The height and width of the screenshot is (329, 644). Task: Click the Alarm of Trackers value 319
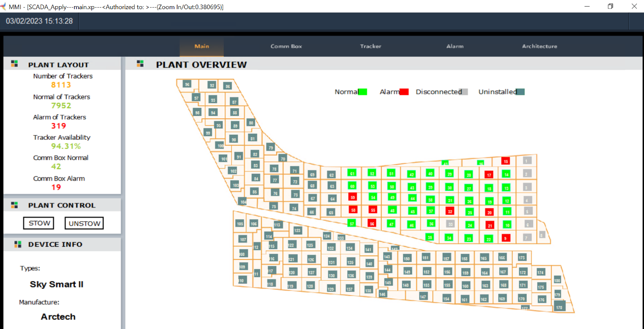pos(59,126)
